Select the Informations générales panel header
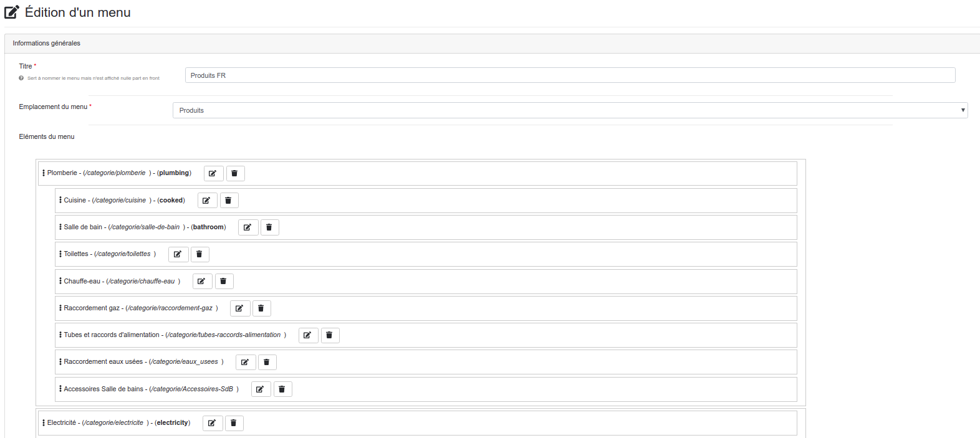The height and width of the screenshot is (438, 980). (492, 44)
